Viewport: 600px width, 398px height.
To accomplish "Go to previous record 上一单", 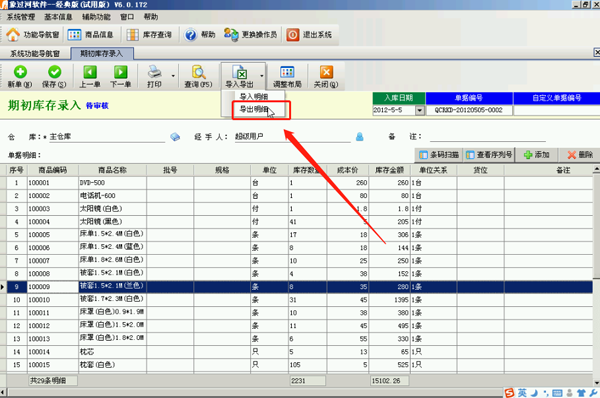I will [x=90, y=77].
